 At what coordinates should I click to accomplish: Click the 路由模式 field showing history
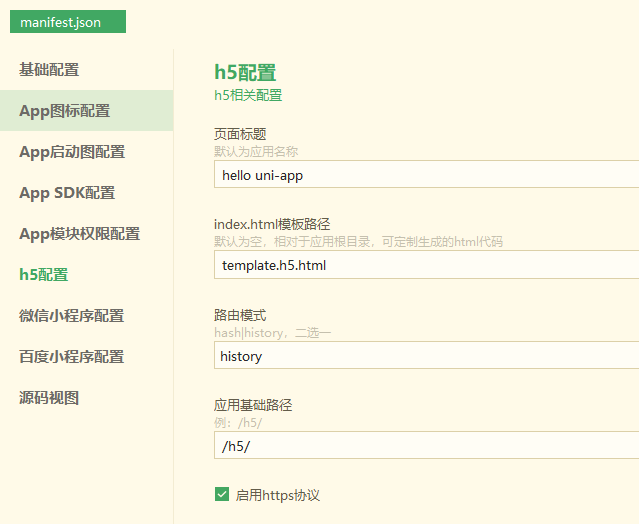426,355
